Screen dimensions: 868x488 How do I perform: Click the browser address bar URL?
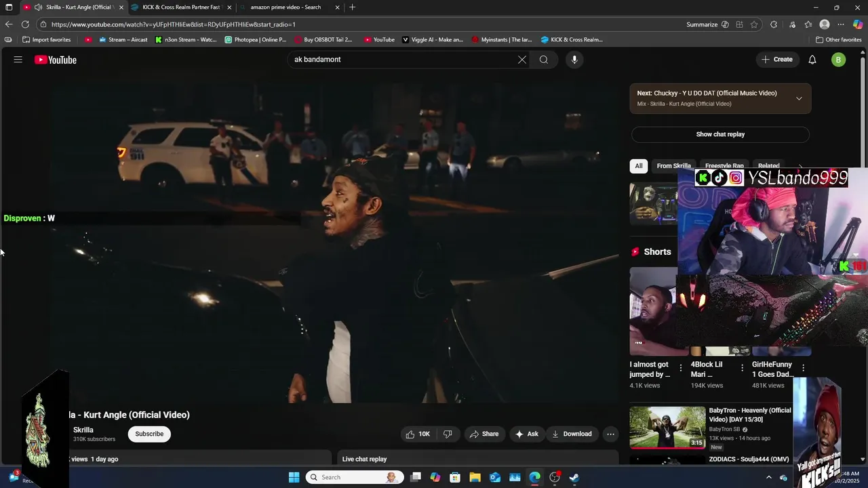pyautogui.click(x=173, y=24)
